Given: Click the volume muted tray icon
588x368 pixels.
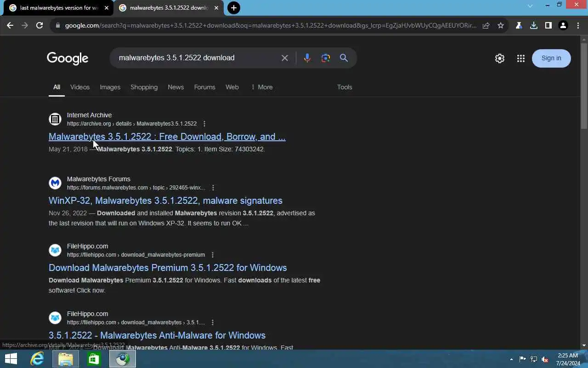Looking at the screenshot, I should (545, 359).
